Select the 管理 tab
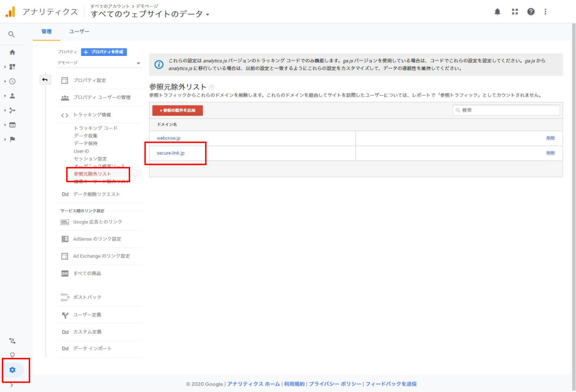Viewport: 576px width, 392px height. pos(46,32)
